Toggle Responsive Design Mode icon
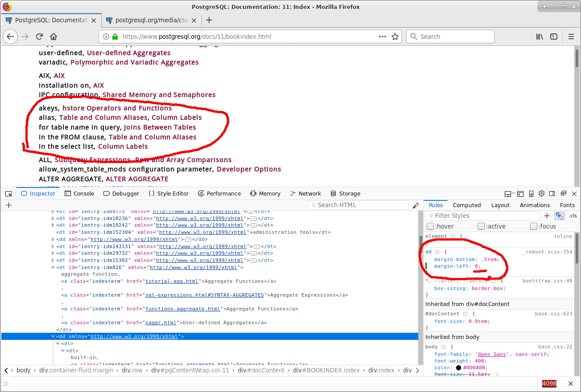The height and width of the screenshot is (392, 581). pos(531,194)
